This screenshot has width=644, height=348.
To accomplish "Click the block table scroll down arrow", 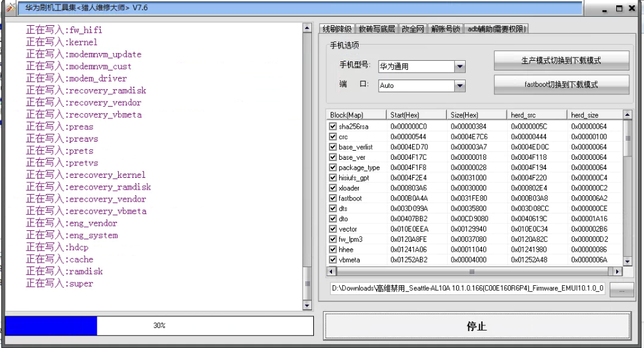I will point(627,261).
